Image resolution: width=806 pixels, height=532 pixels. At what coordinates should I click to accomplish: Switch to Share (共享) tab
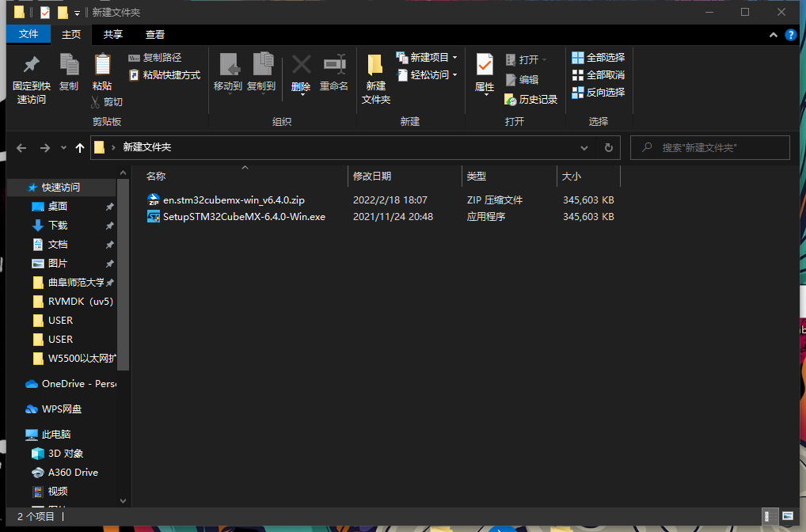113,35
